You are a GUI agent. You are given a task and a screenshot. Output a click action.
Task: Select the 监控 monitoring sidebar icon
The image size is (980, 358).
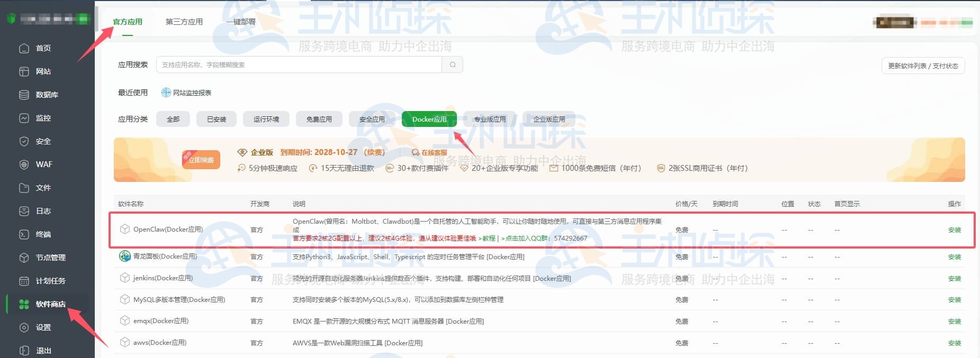[x=24, y=118]
